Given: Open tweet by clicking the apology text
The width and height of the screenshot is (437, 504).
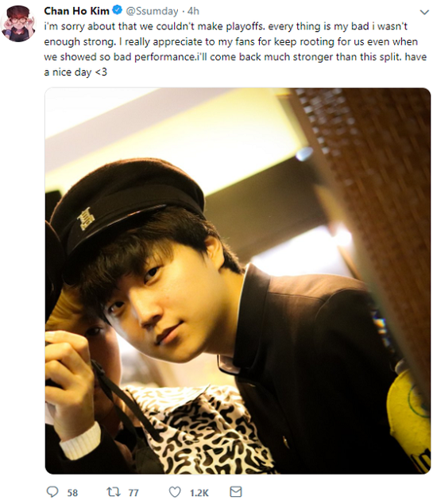Looking at the screenshot, I should (235, 49).
